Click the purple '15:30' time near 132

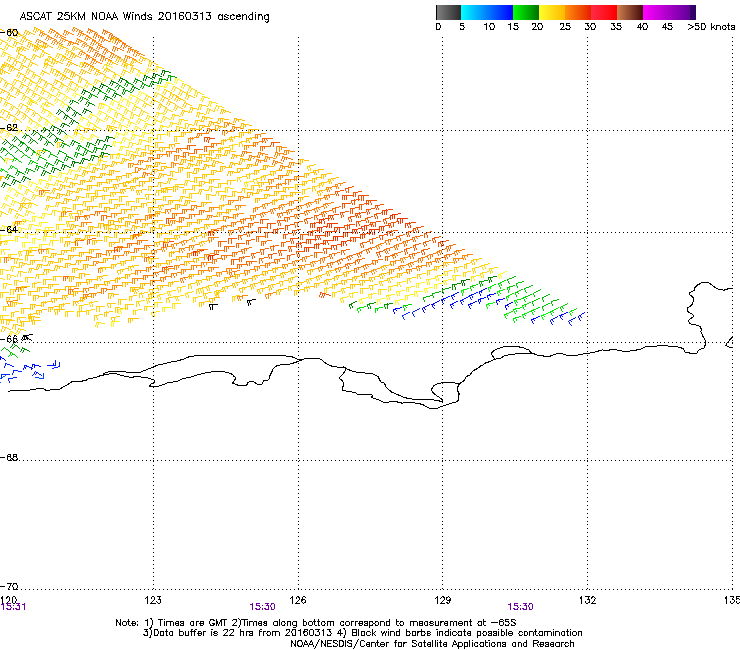[521, 607]
